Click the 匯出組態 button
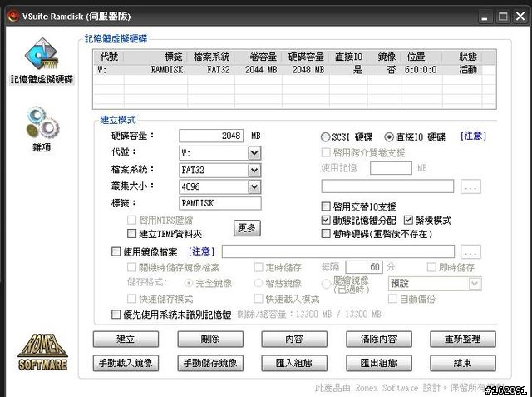Viewport: 532px width, 397px height. 379,363
